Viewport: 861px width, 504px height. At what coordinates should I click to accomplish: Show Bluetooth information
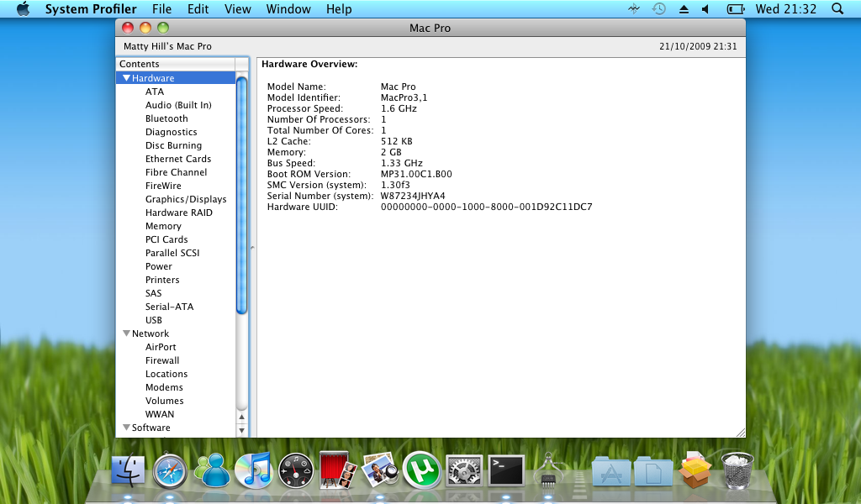point(166,118)
